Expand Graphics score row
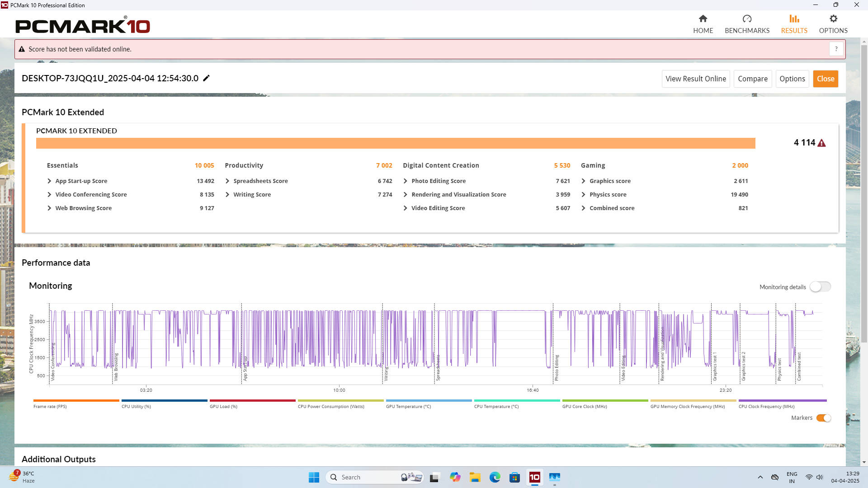This screenshot has width=868, height=488. [584, 181]
